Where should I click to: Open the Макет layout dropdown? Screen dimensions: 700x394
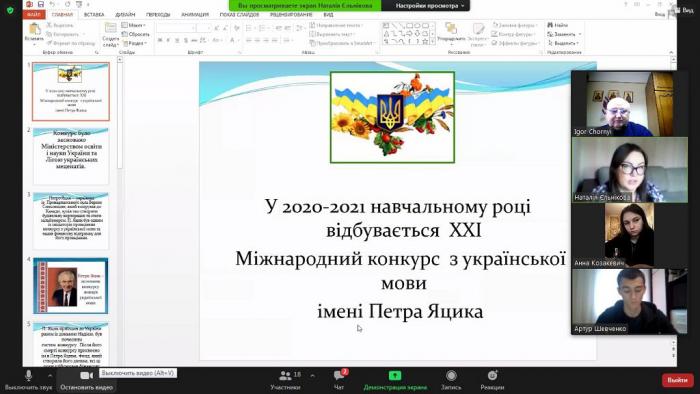click(134, 25)
